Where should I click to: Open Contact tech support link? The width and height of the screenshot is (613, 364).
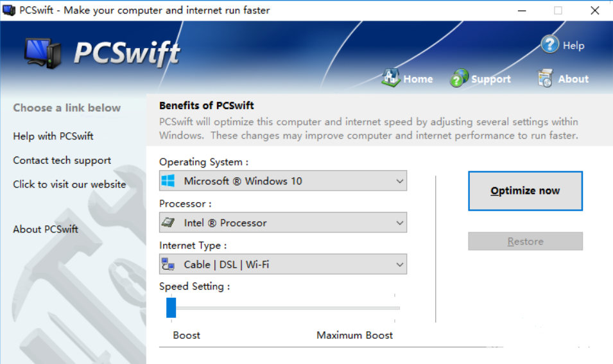tap(62, 160)
